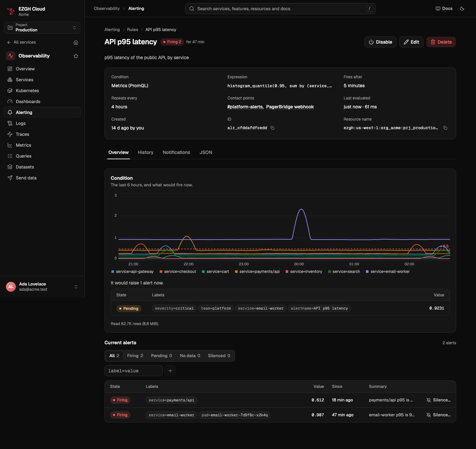Screen dimensions: 476x449
Task: Toggle service=search legend series
Action: 344,272
